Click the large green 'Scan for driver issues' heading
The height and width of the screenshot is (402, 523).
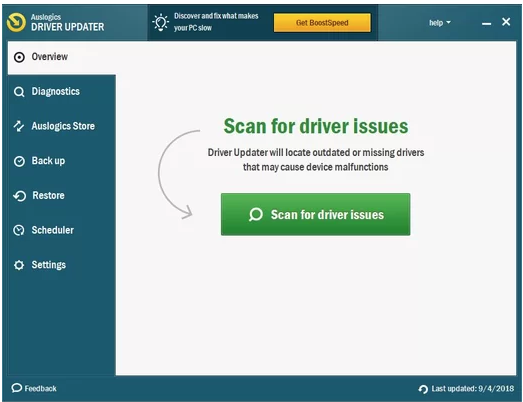click(x=316, y=126)
